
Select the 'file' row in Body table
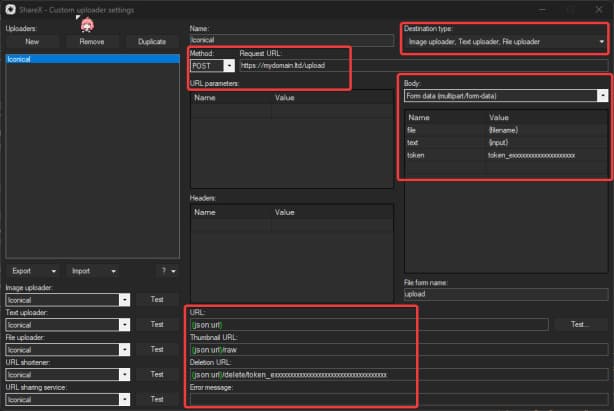click(506, 130)
